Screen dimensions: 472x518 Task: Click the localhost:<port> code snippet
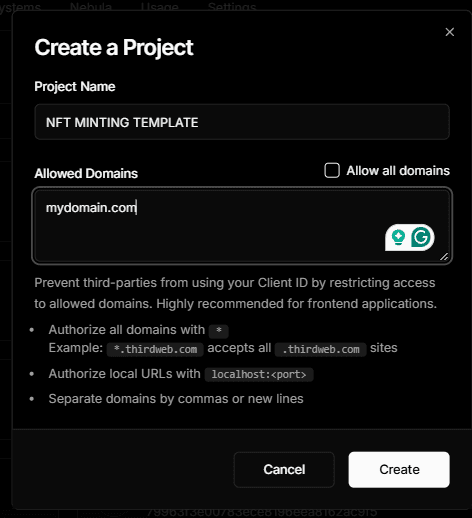[x=259, y=374]
